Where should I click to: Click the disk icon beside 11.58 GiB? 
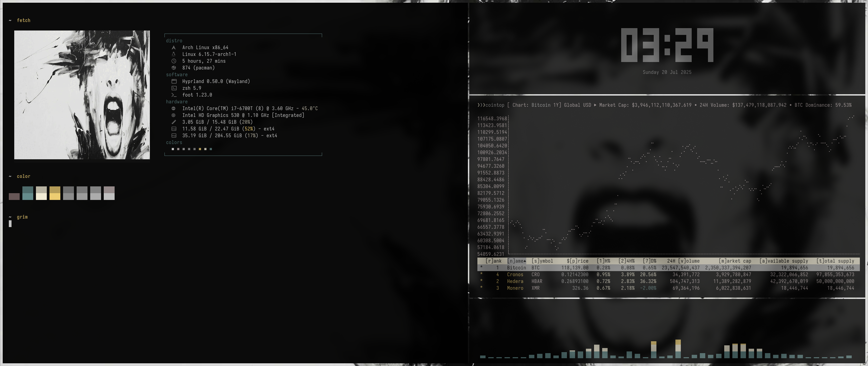point(174,129)
